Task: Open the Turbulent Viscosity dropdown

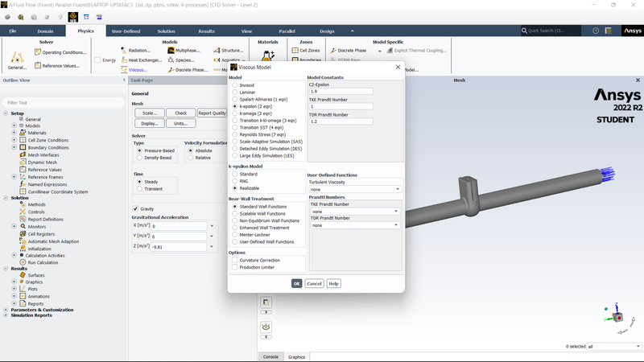Action: pos(355,189)
